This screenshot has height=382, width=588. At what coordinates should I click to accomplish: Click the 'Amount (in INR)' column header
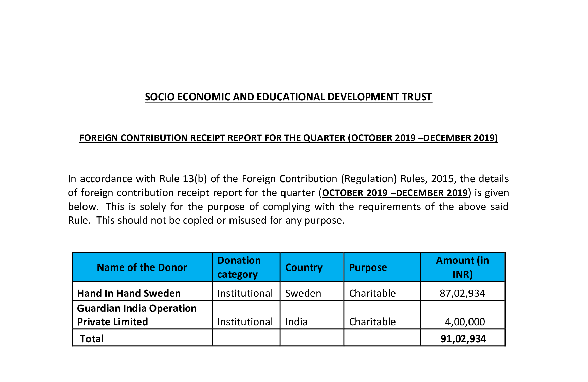[462, 267]
